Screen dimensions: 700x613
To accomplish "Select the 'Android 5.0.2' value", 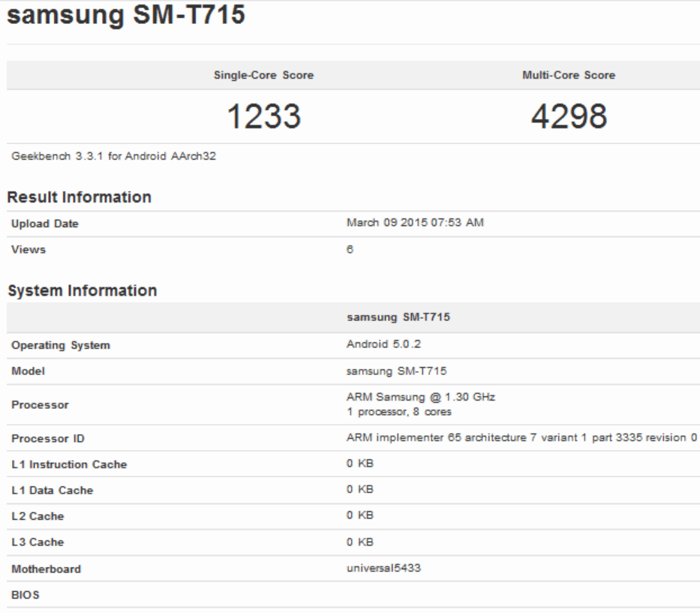I will tap(384, 344).
